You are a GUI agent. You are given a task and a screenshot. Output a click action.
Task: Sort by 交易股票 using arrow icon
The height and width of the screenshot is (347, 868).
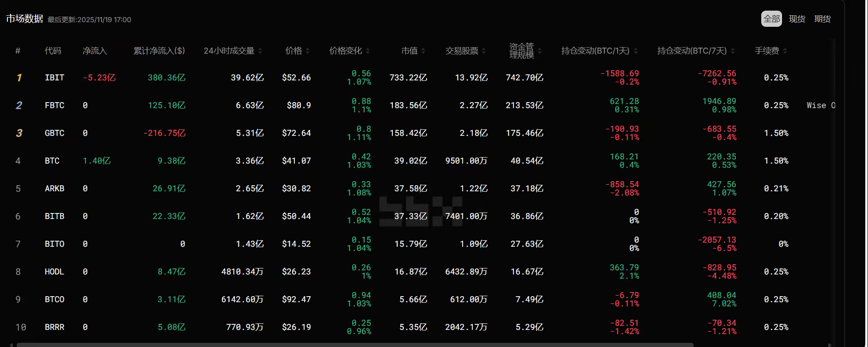484,51
